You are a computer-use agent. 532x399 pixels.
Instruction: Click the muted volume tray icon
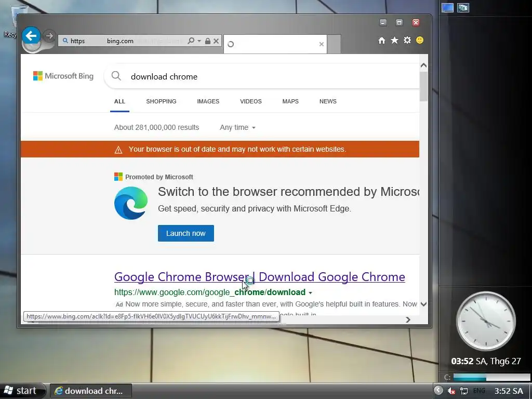451,391
